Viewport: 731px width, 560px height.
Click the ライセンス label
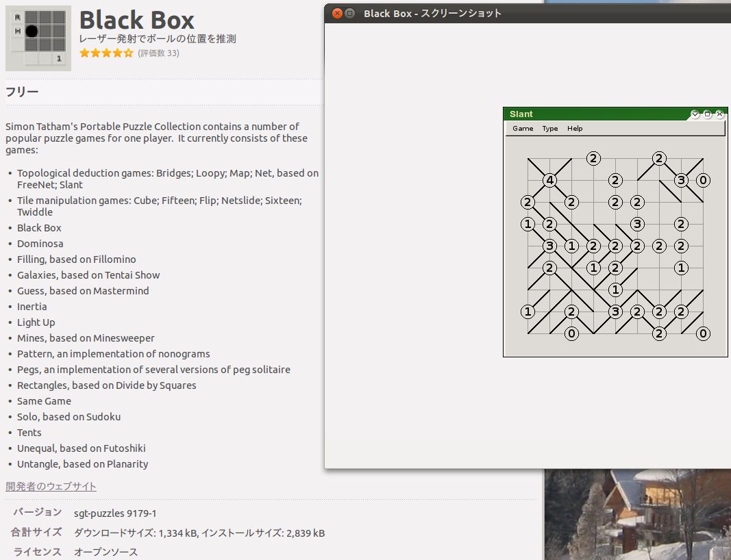pos(37,552)
